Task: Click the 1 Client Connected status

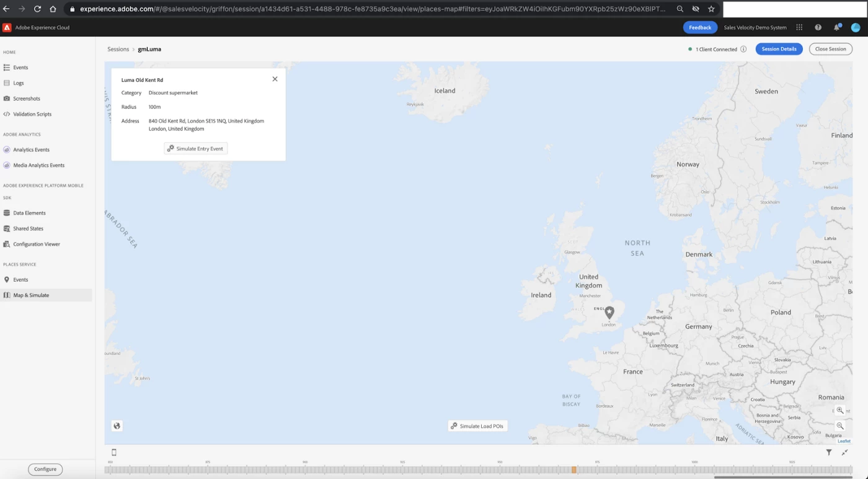Action: 716,49
